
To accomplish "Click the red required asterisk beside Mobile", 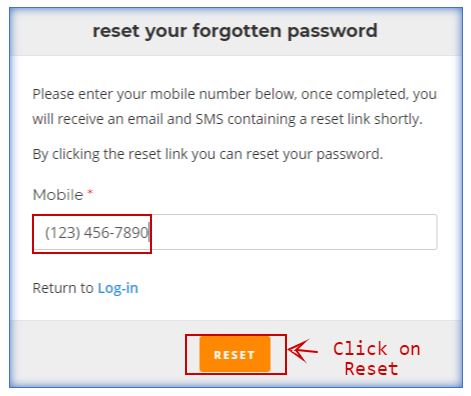I will coord(90,192).
